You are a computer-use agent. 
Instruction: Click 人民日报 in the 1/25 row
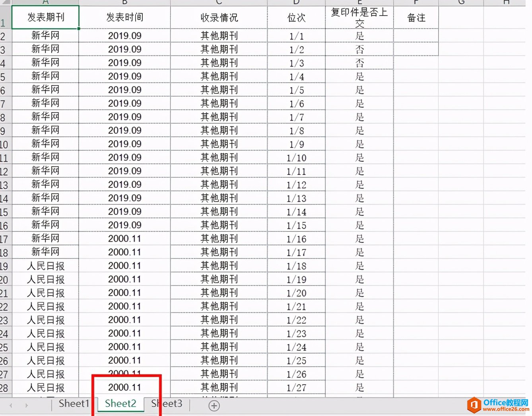[45, 360]
